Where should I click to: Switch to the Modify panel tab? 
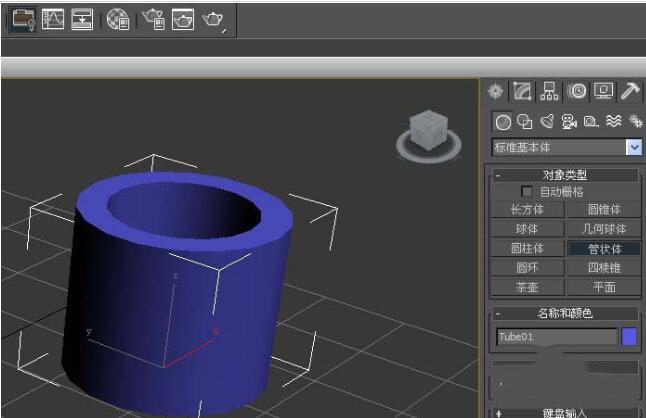click(x=523, y=91)
